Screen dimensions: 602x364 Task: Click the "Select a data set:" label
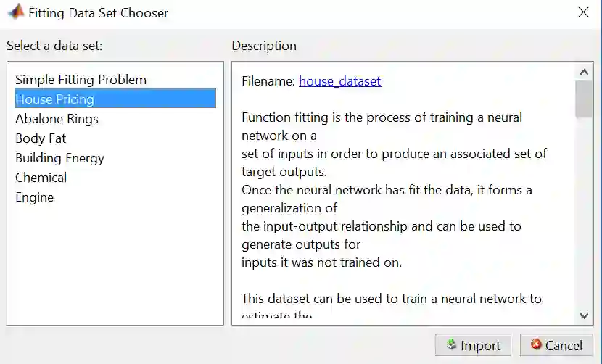coord(54,46)
